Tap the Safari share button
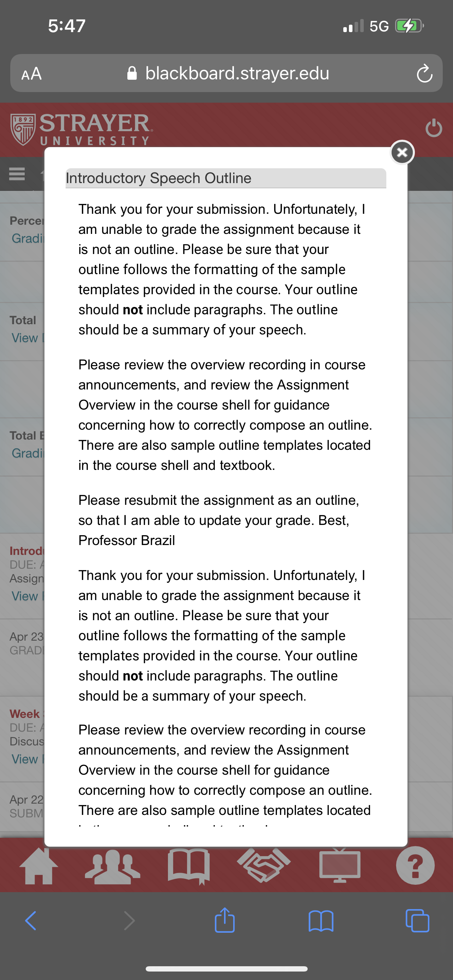Viewport: 453px width, 980px height. coord(225,920)
